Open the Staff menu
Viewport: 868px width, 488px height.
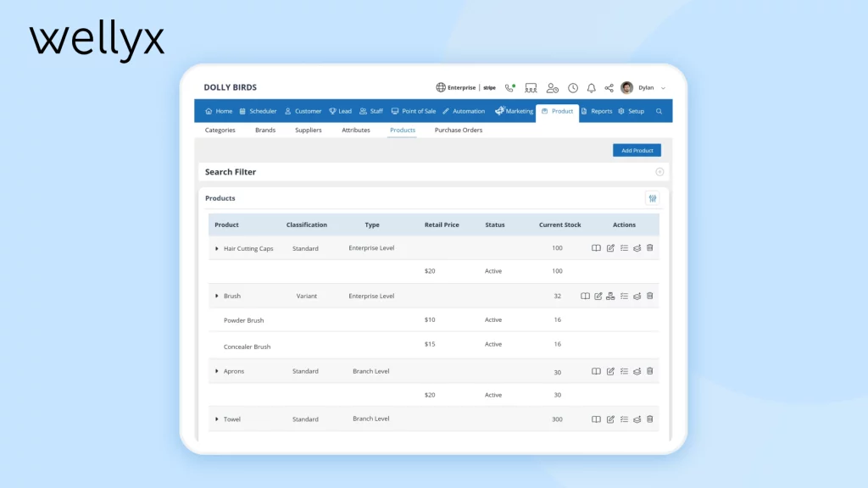371,111
